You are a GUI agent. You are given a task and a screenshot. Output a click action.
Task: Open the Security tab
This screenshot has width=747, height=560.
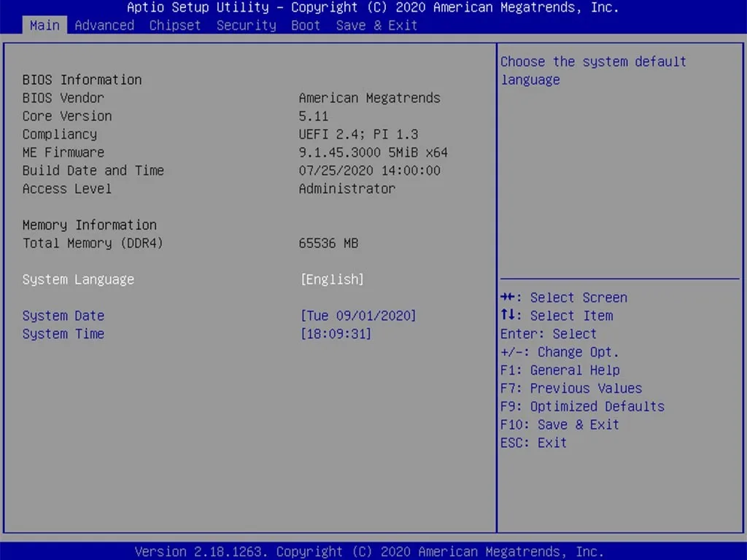point(247,26)
